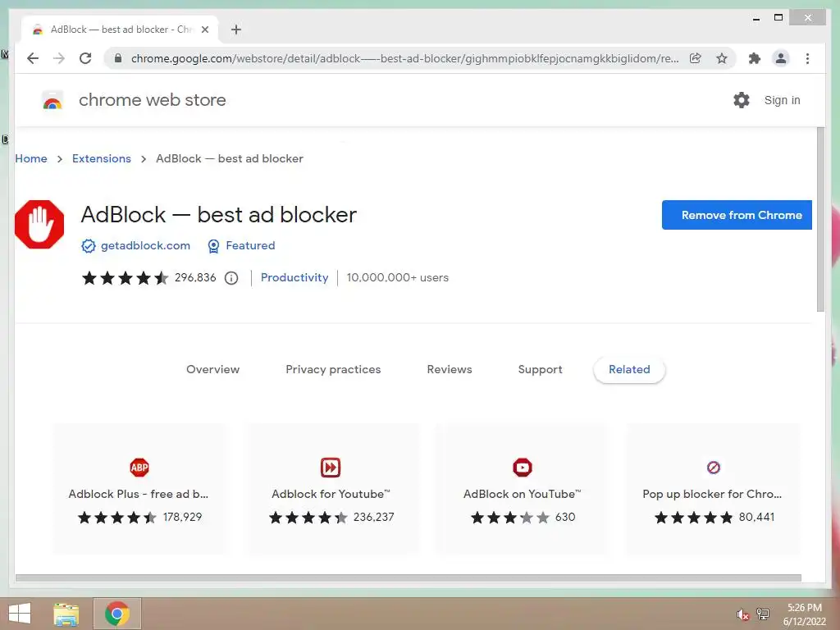Screen dimensions: 840x630
Task: Click the Featured badge icon
Action: point(213,246)
